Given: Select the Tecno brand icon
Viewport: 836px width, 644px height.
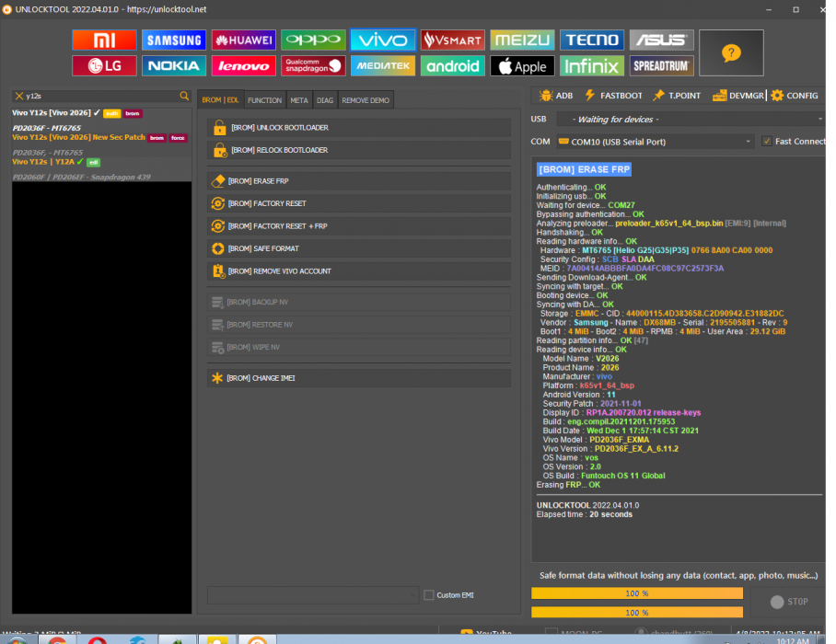Looking at the screenshot, I should click(x=592, y=40).
